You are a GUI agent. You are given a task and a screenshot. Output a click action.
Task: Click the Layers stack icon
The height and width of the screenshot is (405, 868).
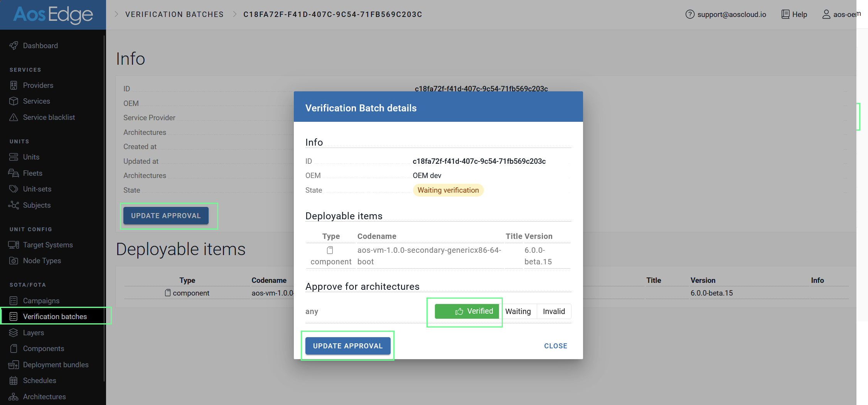pyautogui.click(x=13, y=333)
